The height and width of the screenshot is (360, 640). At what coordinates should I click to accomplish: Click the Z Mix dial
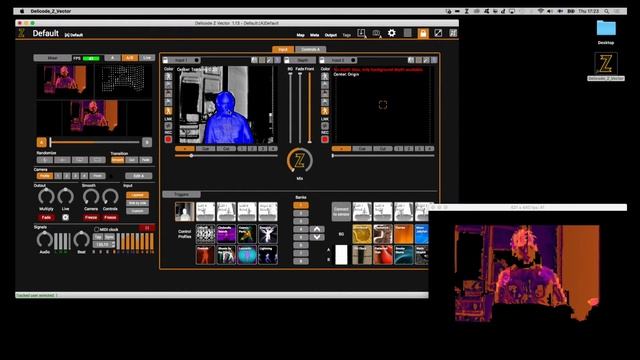click(x=300, y=160)
